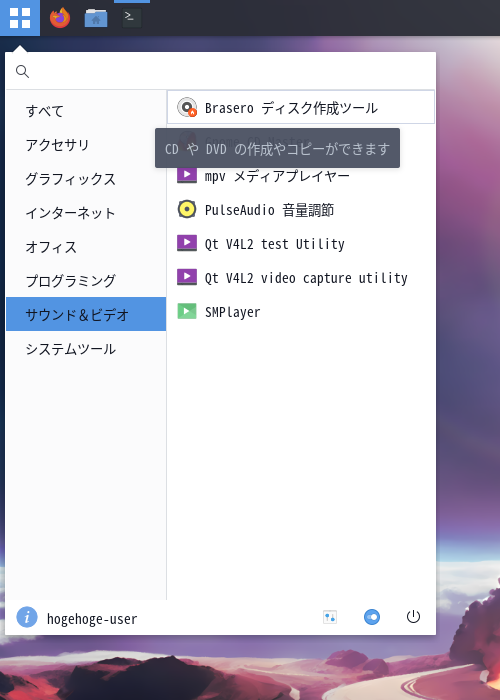The image size is (500, 700).
Task: Click the Qt V4L2 test Utility icon
Action: click(187, 243)
